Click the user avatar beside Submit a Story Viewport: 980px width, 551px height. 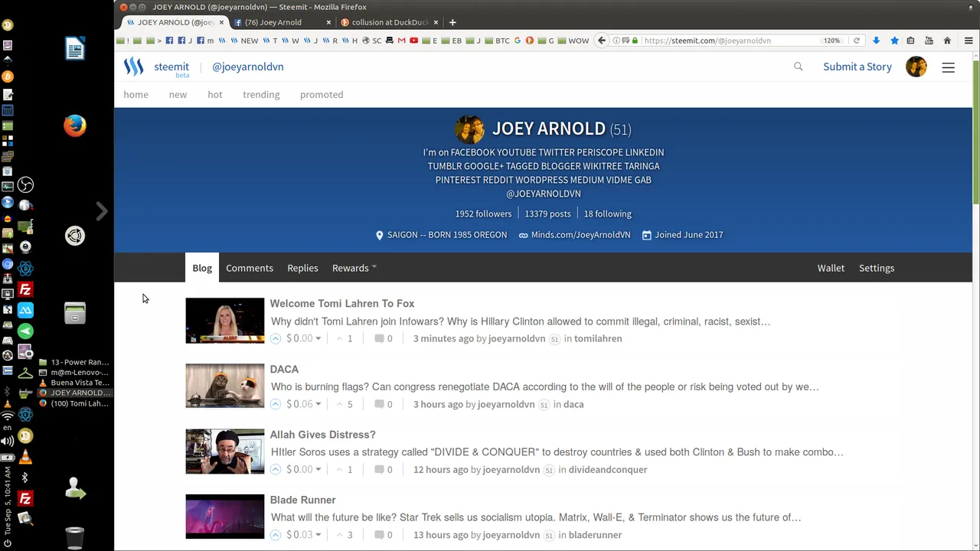(x=916, y=67)
